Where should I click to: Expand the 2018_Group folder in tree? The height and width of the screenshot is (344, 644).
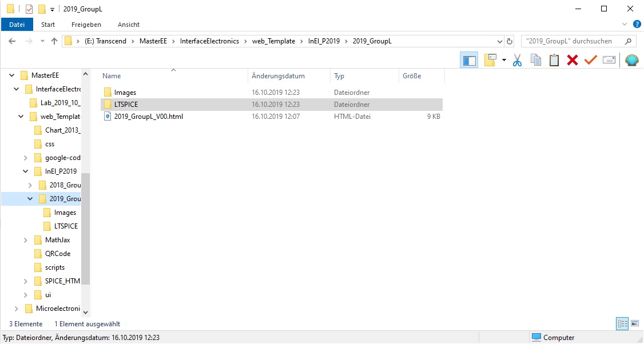(x=30, y=185)
